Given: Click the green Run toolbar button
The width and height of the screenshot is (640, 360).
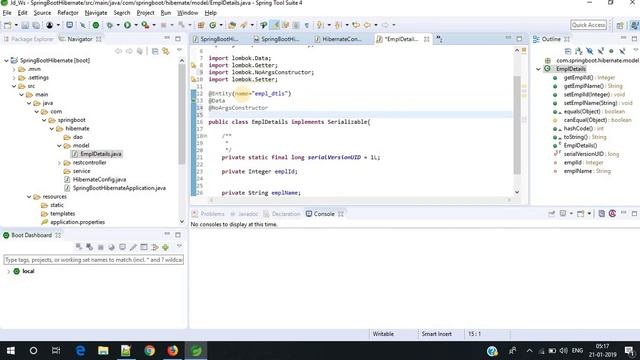Looking at the screenshot, I should 127,25.
